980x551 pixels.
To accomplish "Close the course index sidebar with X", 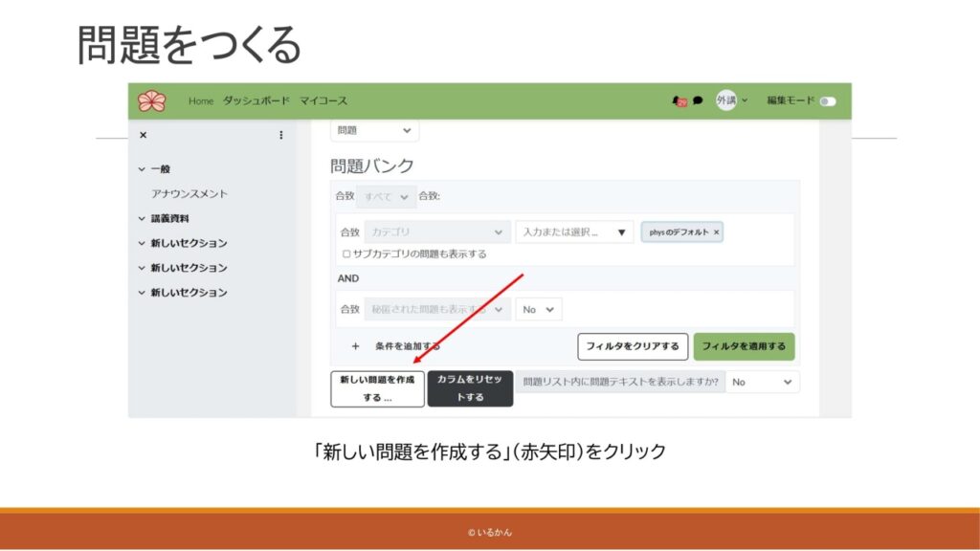I will [x=143, y=135].
